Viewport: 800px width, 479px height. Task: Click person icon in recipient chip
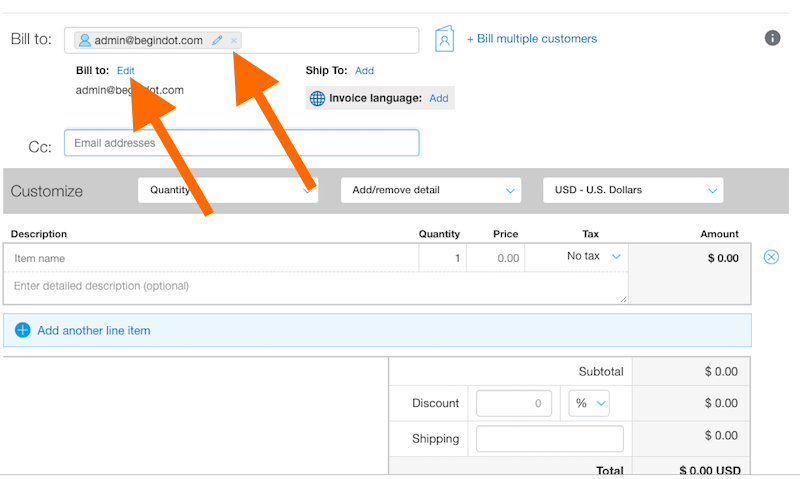(x=85, y=40)
